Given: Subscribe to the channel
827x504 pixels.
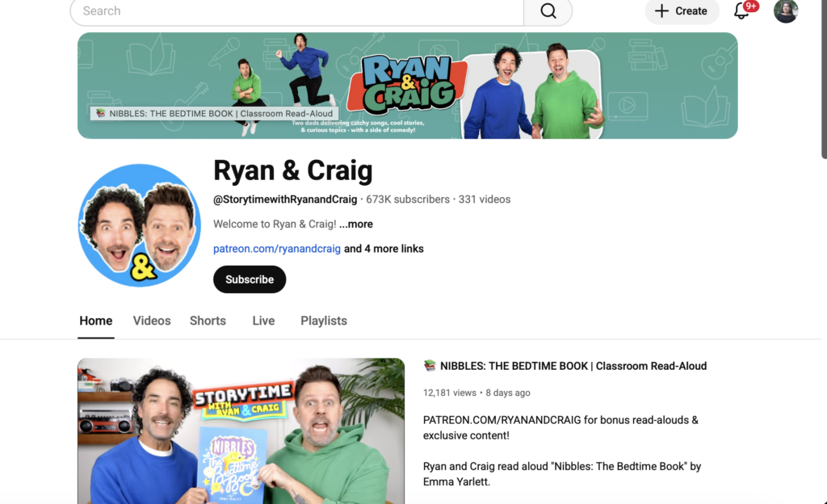Looking at the screenshot, I should tap(249, 279).
